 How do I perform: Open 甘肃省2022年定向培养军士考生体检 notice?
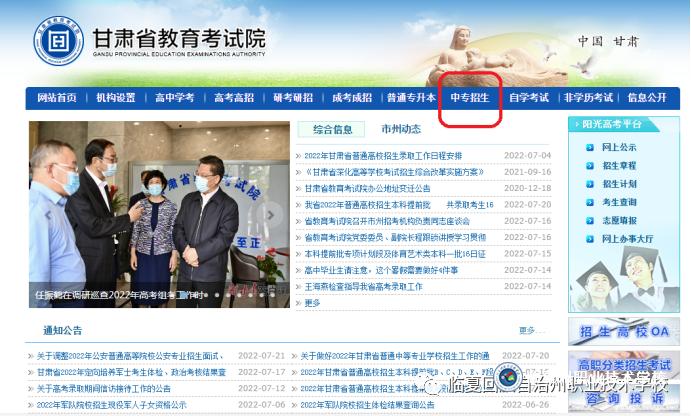(x=131, y=372)
